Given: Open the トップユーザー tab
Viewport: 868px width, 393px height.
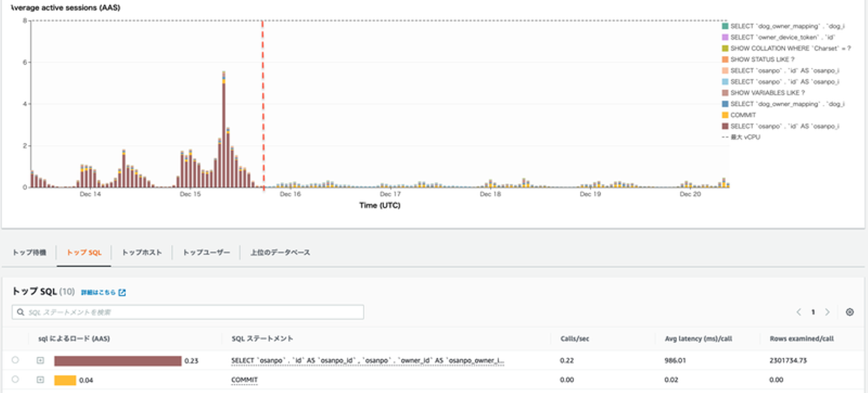Looking at the screenshot, I should point(206,253).
